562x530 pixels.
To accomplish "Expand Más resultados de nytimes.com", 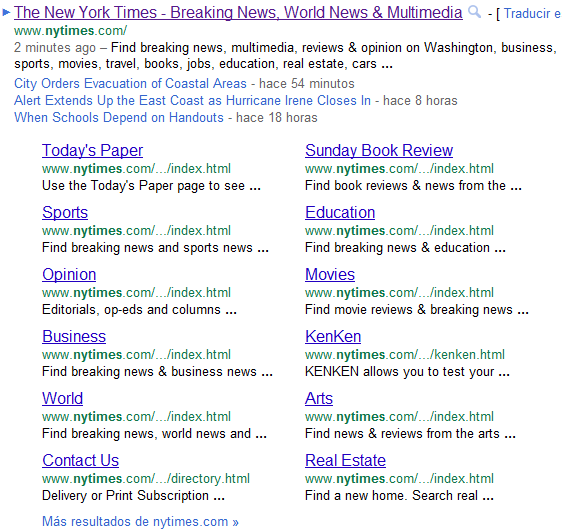I will click(x=140, y=521).
